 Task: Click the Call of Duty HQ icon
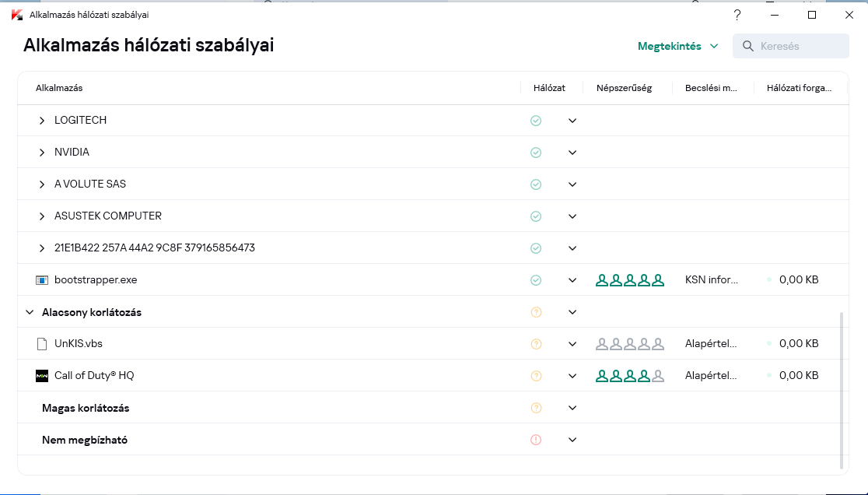42,376
